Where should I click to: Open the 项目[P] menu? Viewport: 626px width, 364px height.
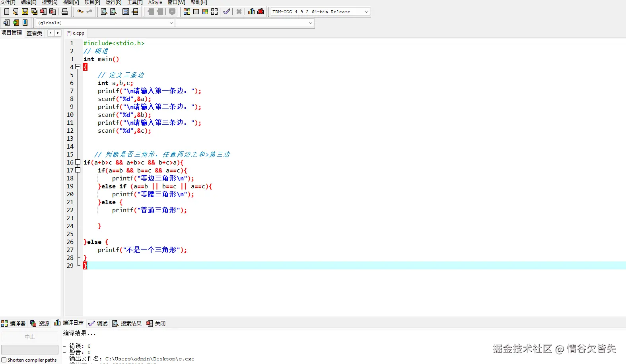[92, 2]
